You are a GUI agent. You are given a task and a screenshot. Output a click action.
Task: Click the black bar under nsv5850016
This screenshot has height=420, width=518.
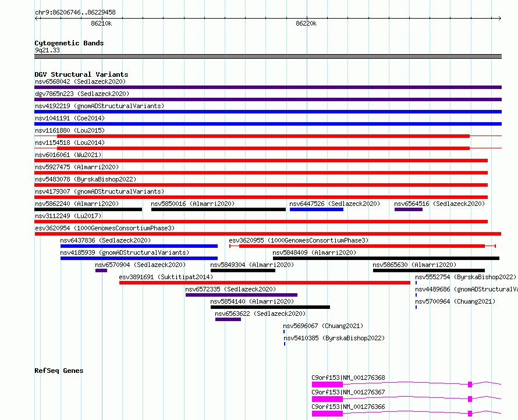coord(218,209)
